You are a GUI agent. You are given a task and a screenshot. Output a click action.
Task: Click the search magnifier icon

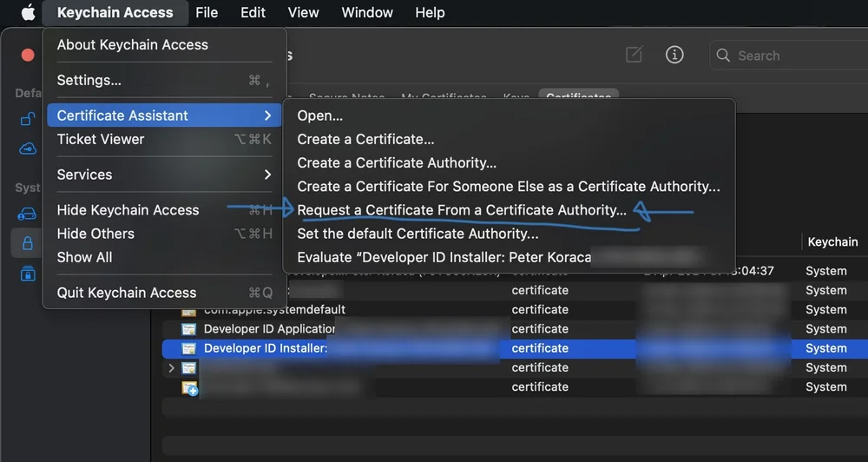tap(723, 56)
